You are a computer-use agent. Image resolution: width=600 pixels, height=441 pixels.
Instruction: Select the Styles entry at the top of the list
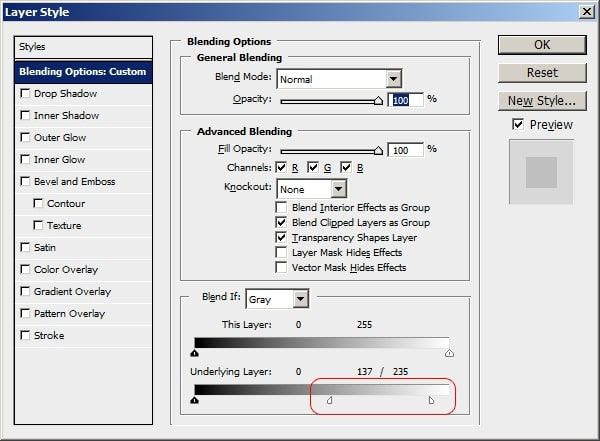83,47
